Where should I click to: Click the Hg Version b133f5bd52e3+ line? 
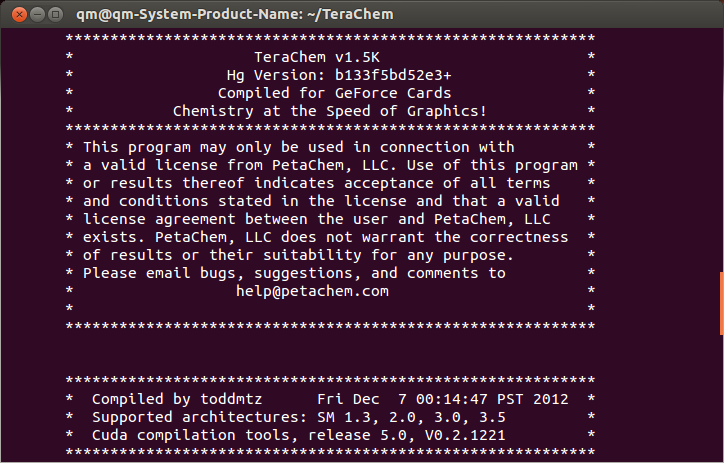pyautogui.click(x=339, y=75)
